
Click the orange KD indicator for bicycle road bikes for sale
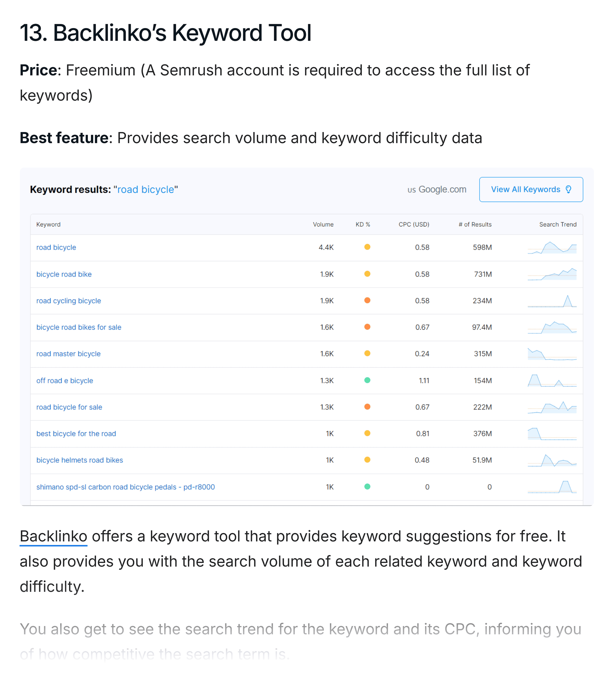point(368,327)
